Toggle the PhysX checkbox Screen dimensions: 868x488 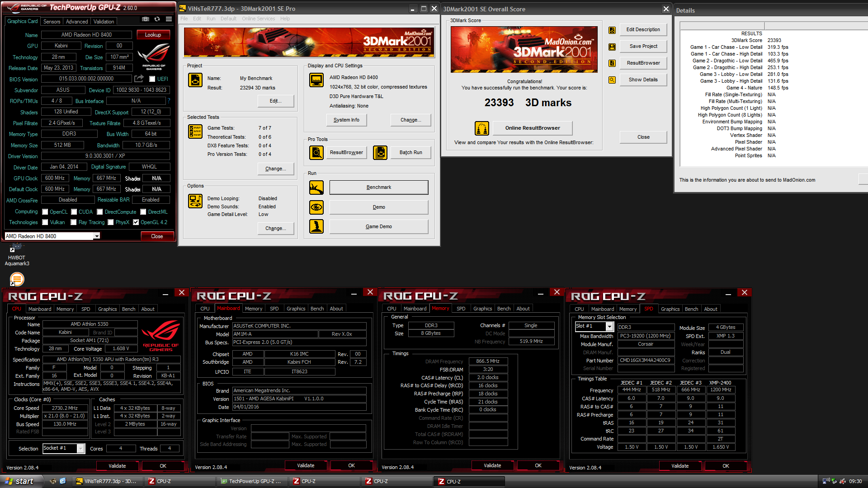tap(111, 222)
